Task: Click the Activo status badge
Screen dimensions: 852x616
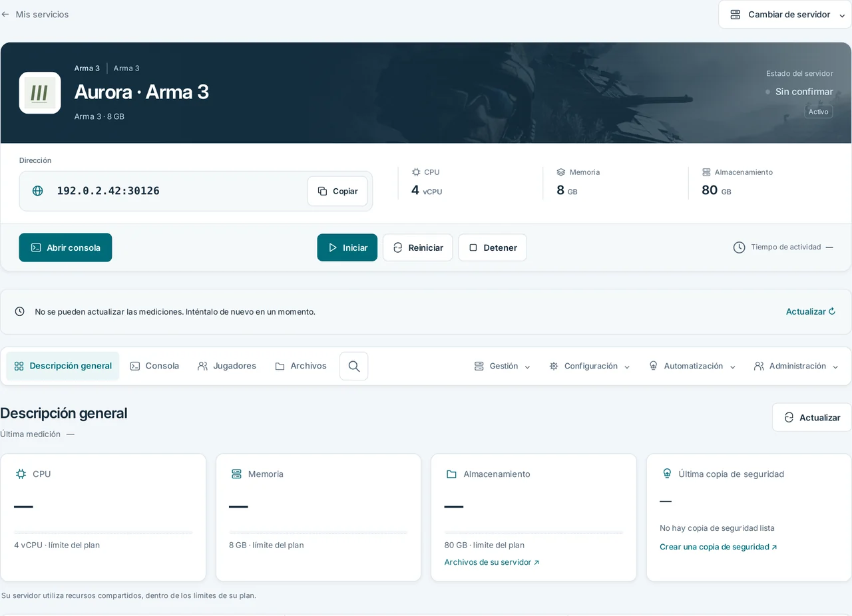Action: pyautogui.click(x=819, y=112)
